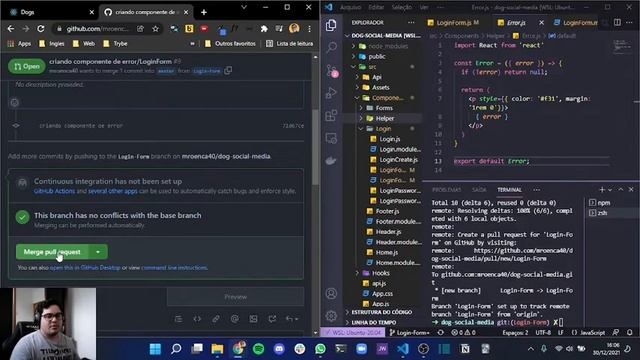Open File Explorer from the taskbar

[217, 349]
